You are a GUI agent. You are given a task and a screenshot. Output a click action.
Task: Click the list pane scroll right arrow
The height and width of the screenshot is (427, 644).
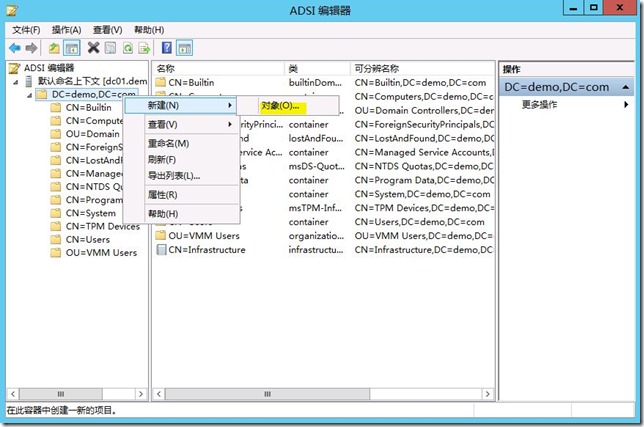[488, 394]
